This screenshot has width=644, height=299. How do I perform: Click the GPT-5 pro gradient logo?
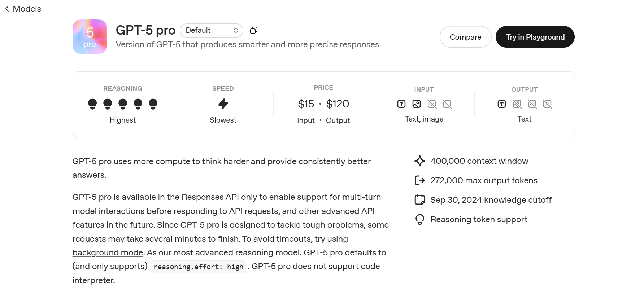pos(90,37)
